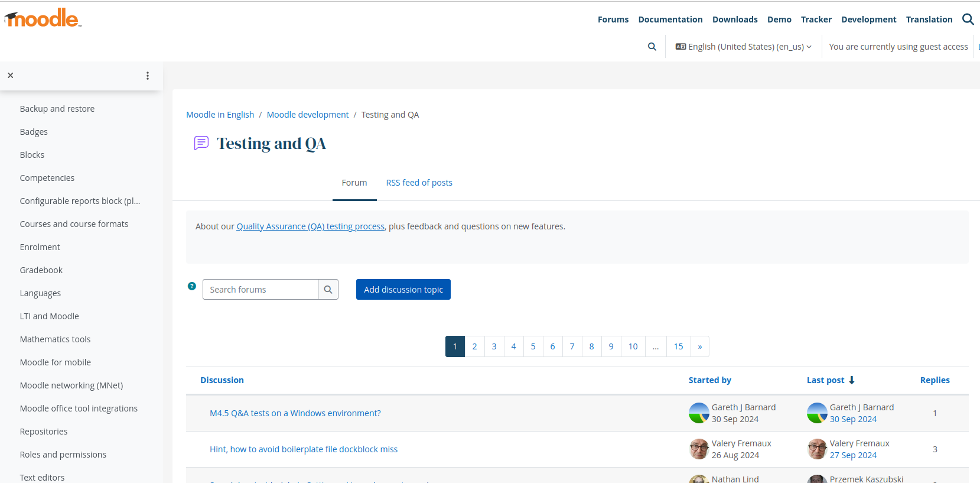Go to pagination page 15
Viewport: 980px width, 483px height.
(x=679, y=346)
